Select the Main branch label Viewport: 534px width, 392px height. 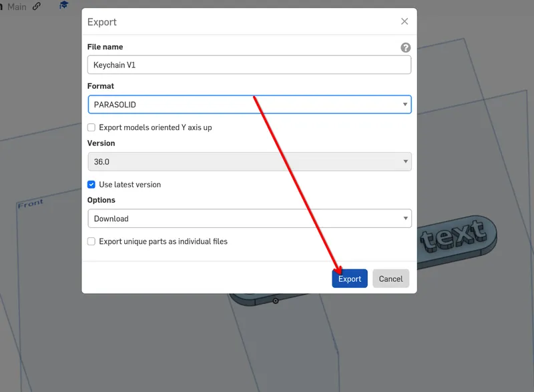tap(17, 7)
